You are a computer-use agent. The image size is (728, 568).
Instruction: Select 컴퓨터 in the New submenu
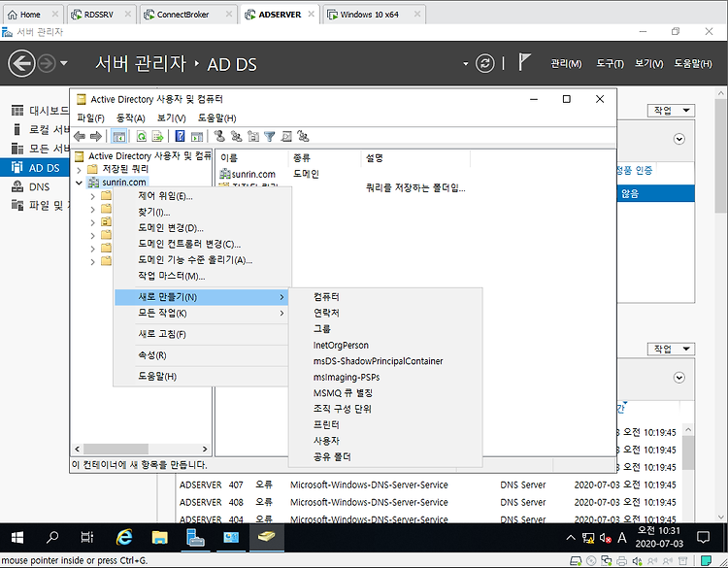coord(385,297)
